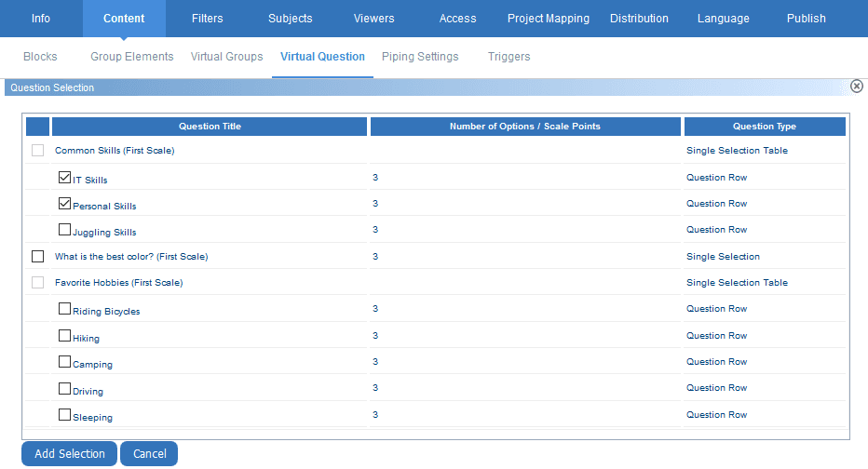
Task: Click the 'IT Skills' label
Action: pyautogui.click(x=90, y=180)
